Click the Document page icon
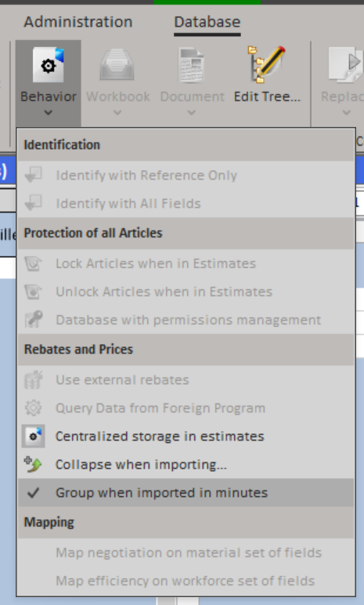 pos(192,65)
